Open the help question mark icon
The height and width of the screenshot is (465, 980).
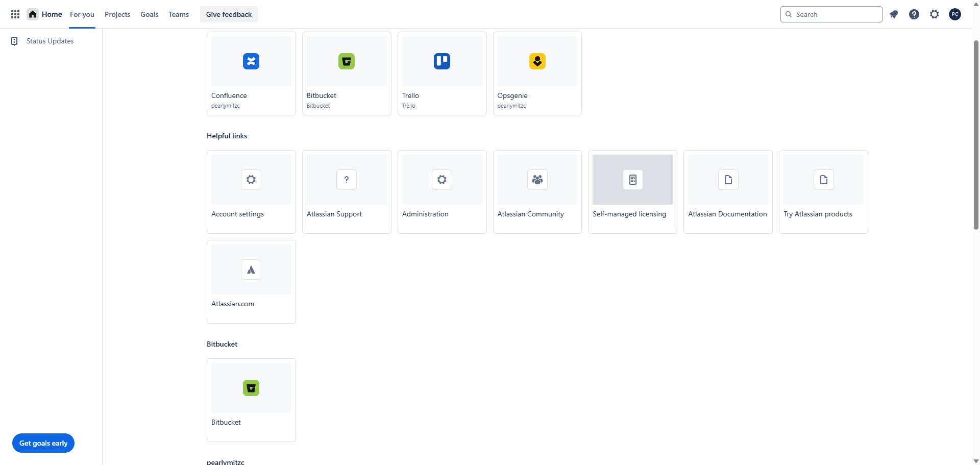pyautogui.click(x=914, y=14)
